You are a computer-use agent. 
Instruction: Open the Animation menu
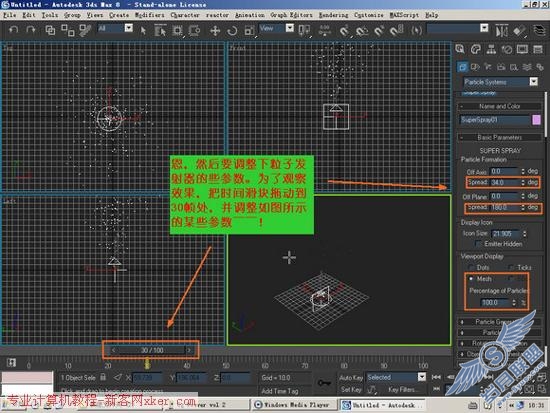click(x=250, y=15)
